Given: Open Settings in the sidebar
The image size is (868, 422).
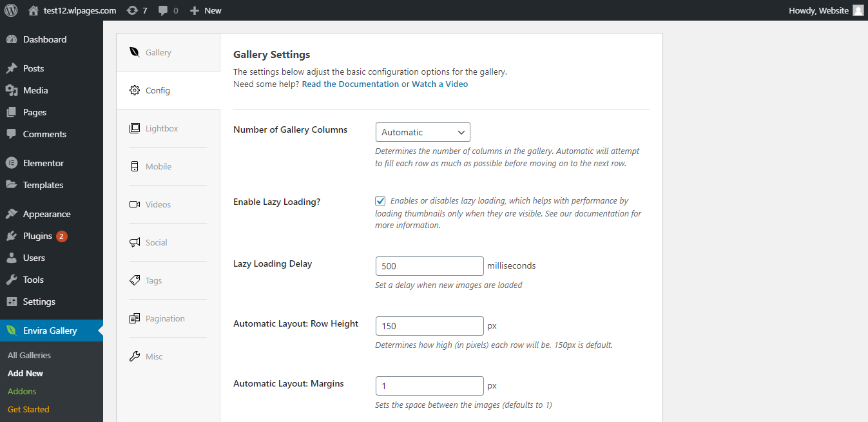Looking at the screenshot, I should (52, 302).
